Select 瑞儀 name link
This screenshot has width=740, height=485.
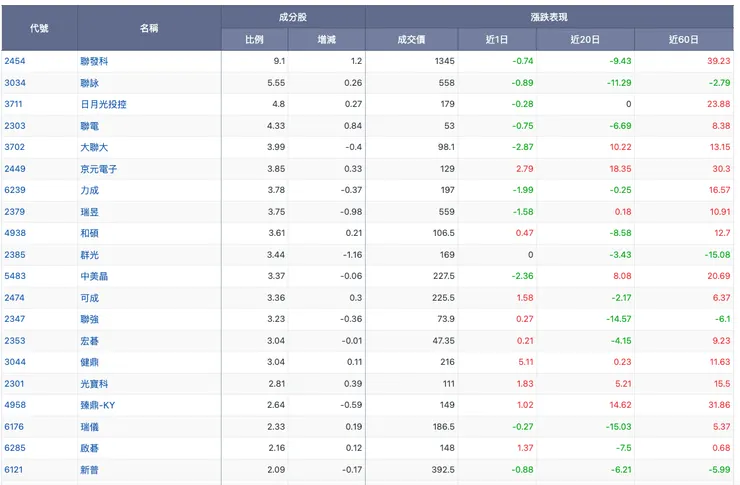(89, 426)
